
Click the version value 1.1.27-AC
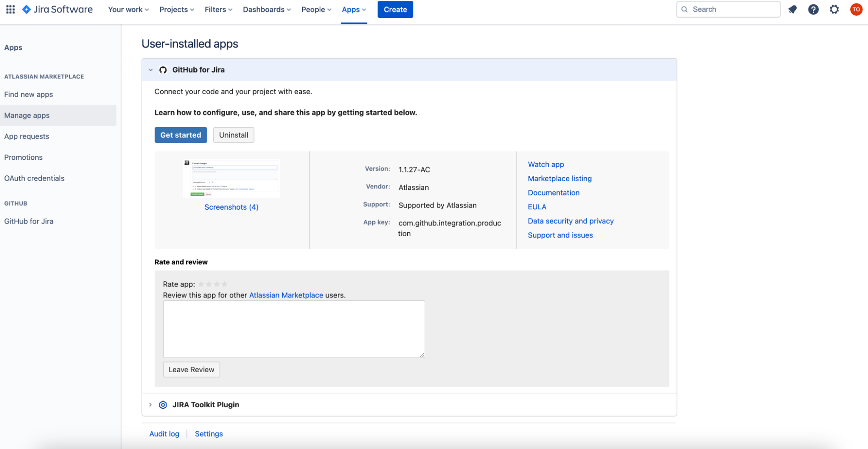[x=414, y=170]
